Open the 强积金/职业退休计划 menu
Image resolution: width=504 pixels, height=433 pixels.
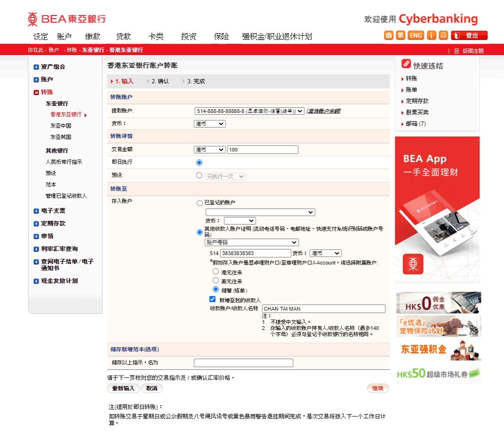pyautogui.click(x=277, y=37)
